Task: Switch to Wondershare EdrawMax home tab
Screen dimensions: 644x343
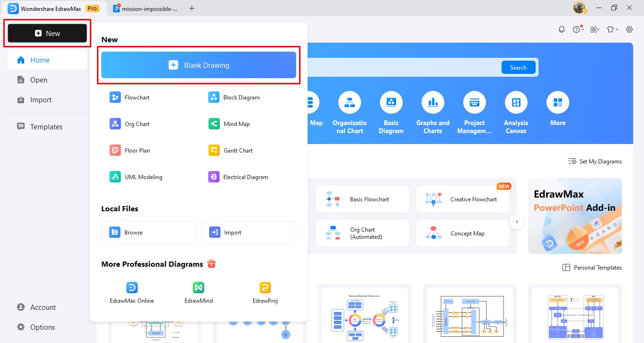Action: (53, 9)
